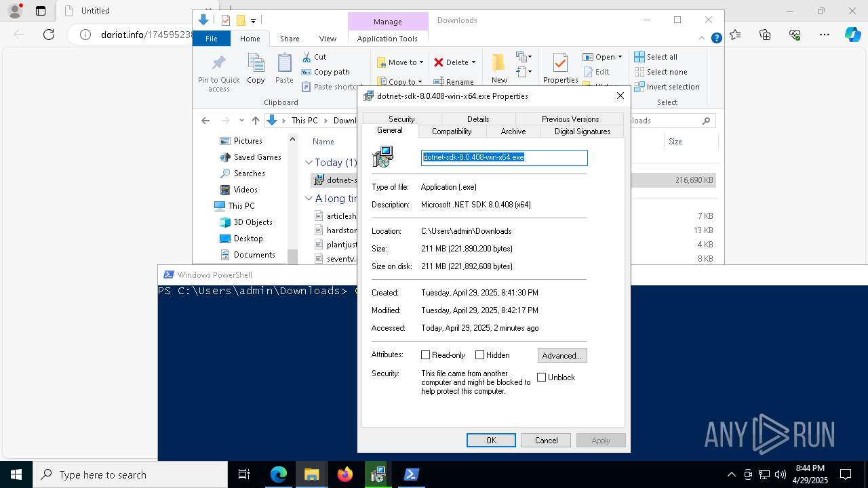This screenshot has width=868, height=488.
Task: Open the View ribbon tab
Action: pyautogui.click(x=328, y=39)
